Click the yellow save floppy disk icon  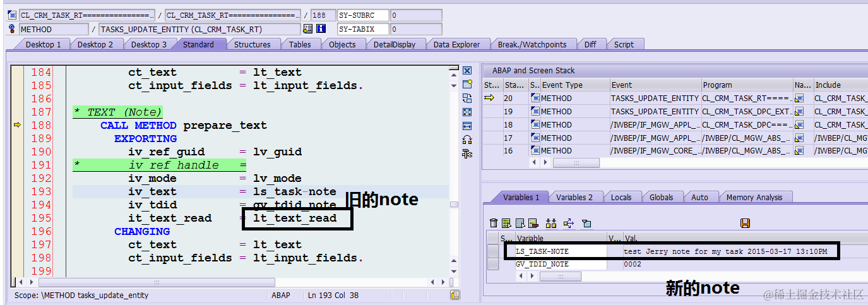(745, 223)
